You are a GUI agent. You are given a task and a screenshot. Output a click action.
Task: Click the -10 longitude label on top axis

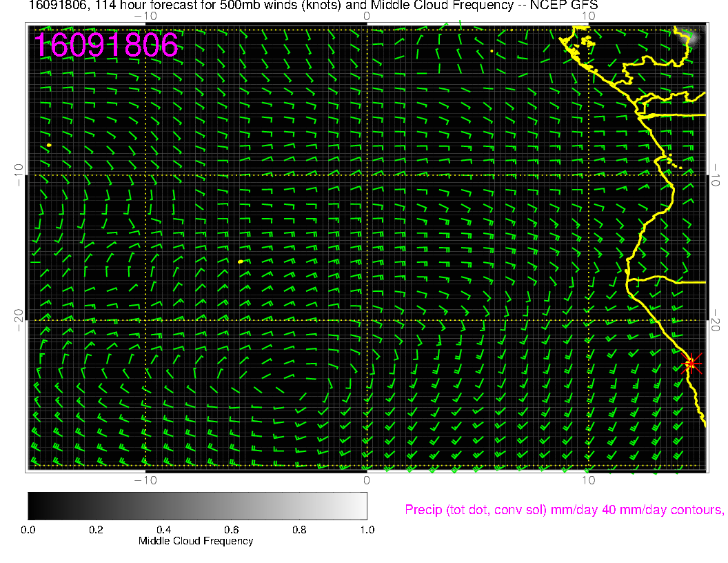(145, 17)
